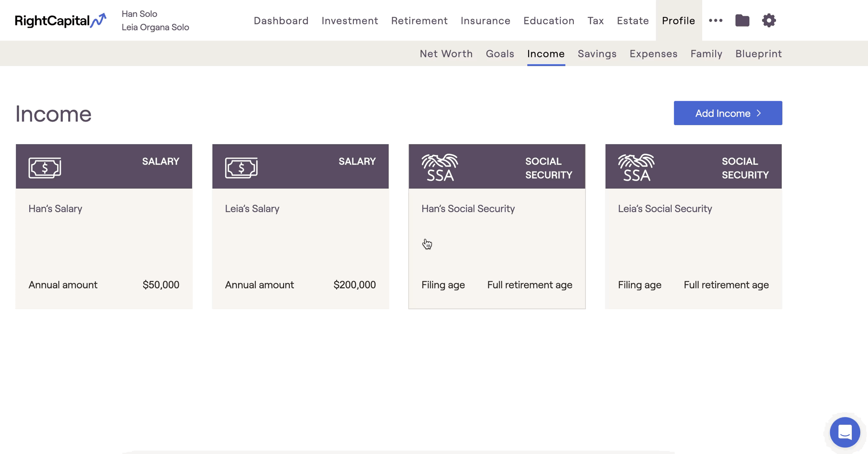Click the cash icon on Han's Salary card
Viewport: 868px width, 454px height.
45,168
